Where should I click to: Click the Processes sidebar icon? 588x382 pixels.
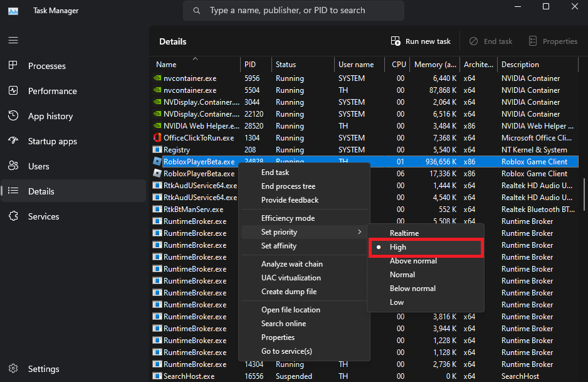point(13,66)
